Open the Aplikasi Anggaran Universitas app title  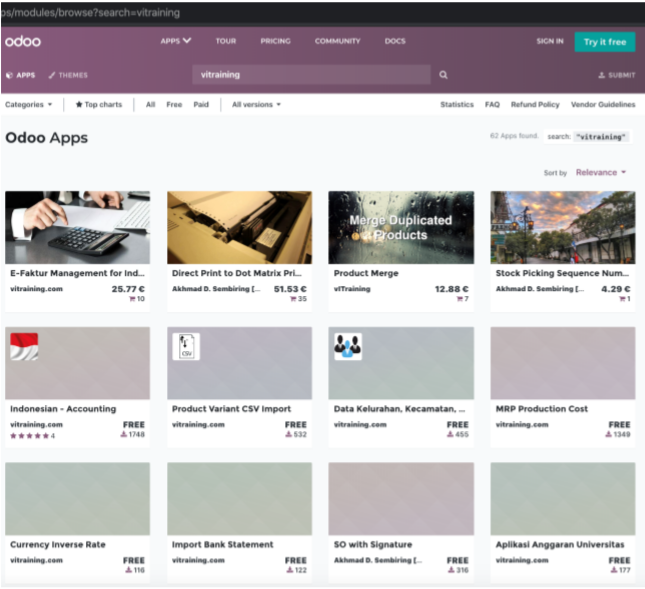[x=560, y=545]
